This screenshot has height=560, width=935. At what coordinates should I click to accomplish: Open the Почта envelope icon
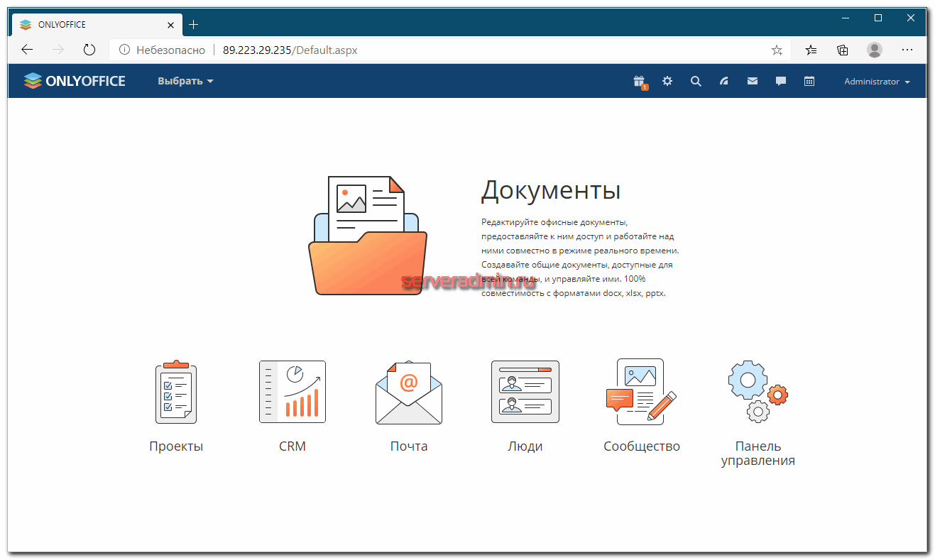[409, 393]
